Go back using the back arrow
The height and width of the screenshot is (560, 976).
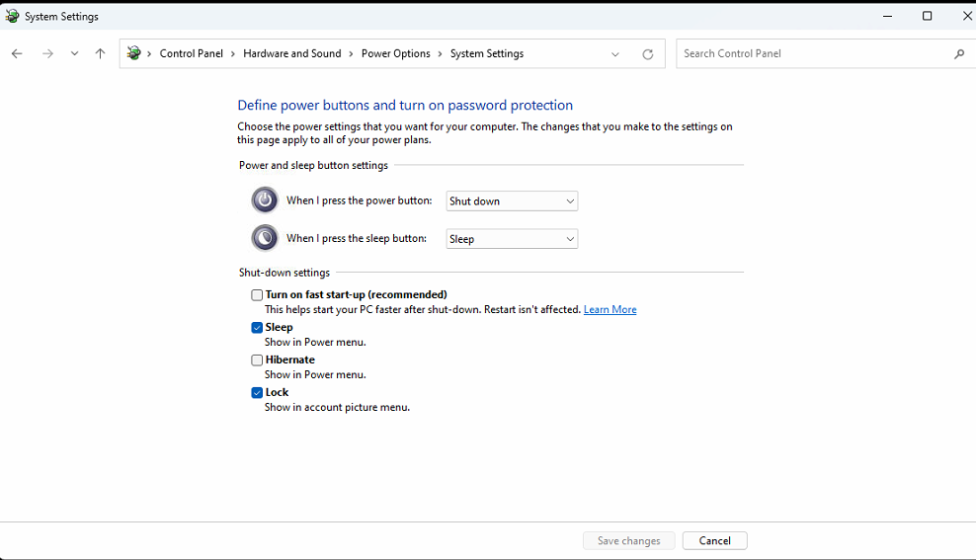click(17, 53)
